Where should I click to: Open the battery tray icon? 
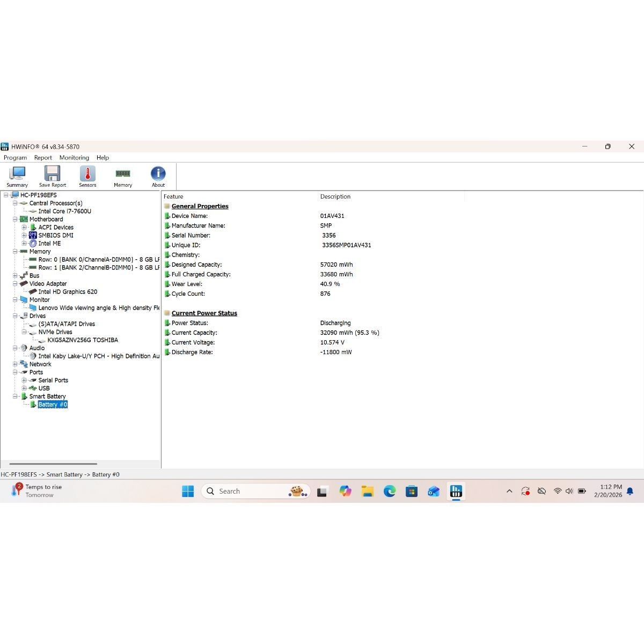[582, 491]
